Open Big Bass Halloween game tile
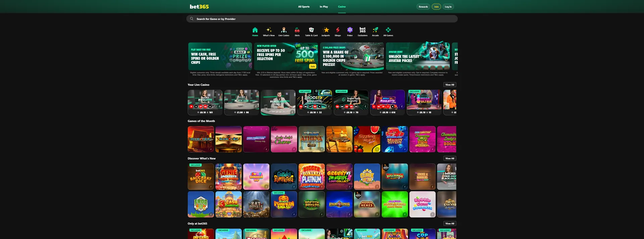The height and width of the screenshot is (239, 644). coord(395,177)
